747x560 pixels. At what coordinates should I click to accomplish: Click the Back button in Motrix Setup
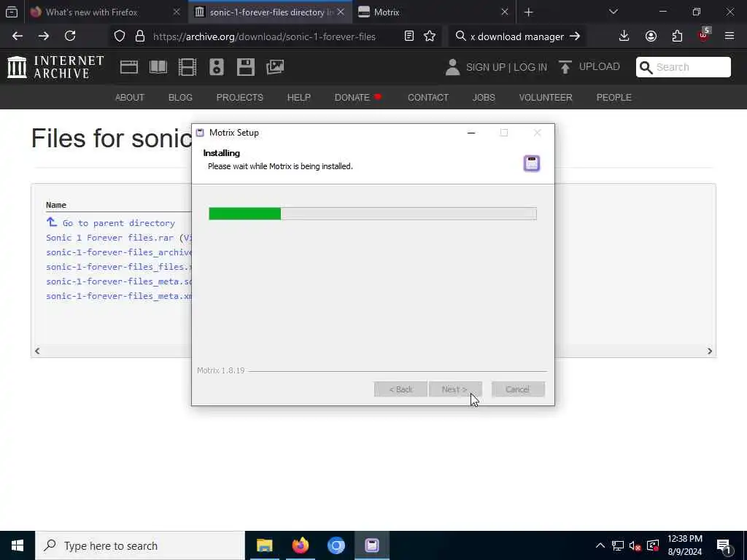(x=400, y=389)
